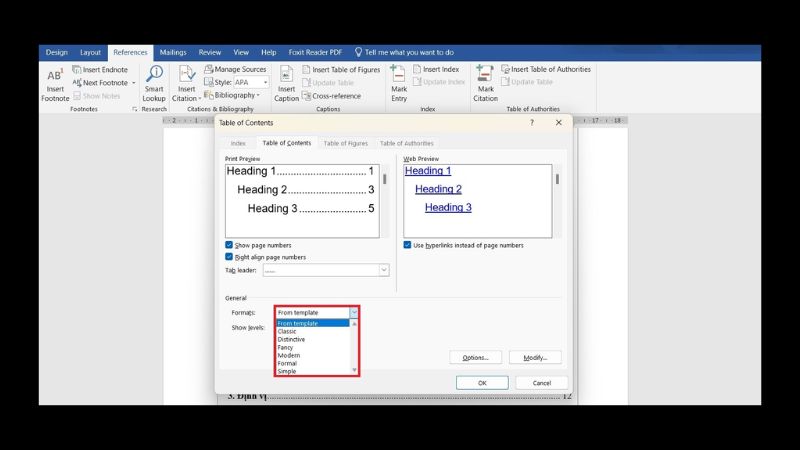Click Formats list scroll down arrow
800x450 pixels.
pyautogui.click(x=354, y=370)
